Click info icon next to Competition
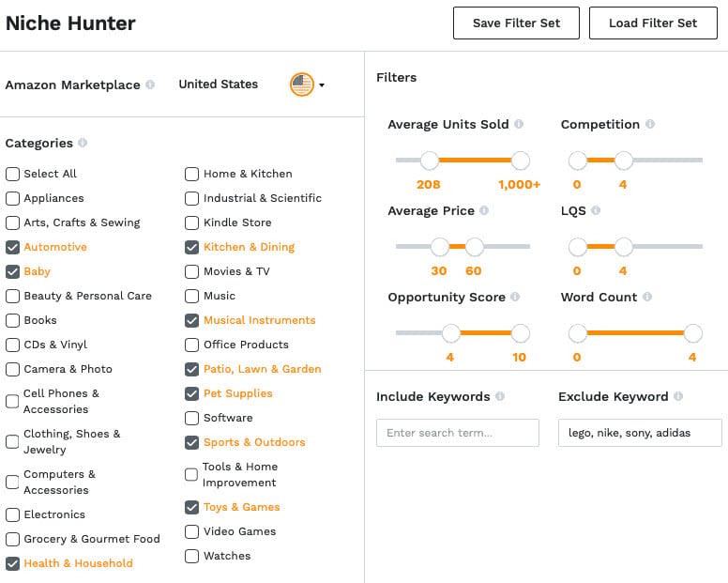 coord(650,124)
